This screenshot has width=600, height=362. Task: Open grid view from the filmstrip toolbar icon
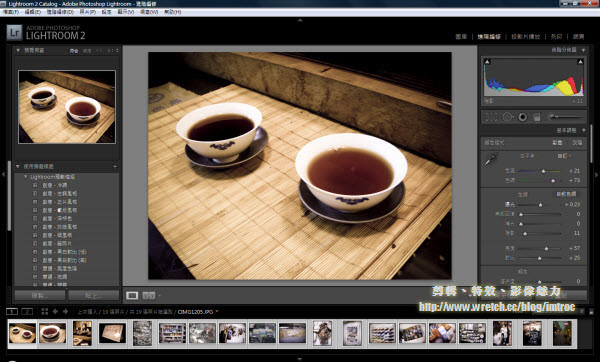(45, 311)
